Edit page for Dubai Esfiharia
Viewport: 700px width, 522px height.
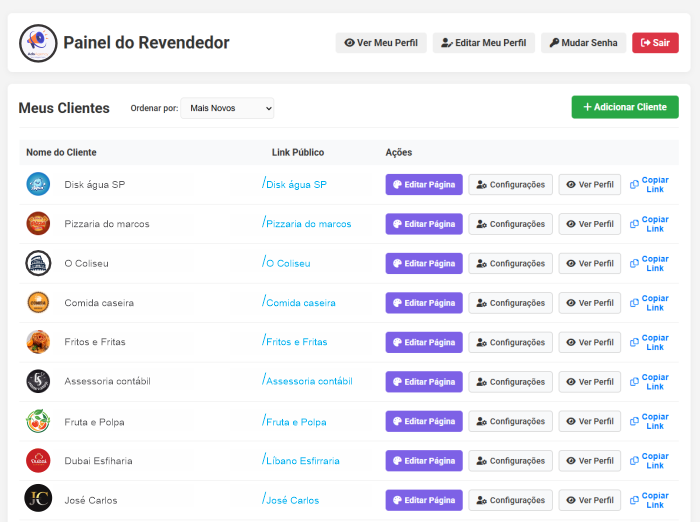pyautogui.click(x=424, y=461)
